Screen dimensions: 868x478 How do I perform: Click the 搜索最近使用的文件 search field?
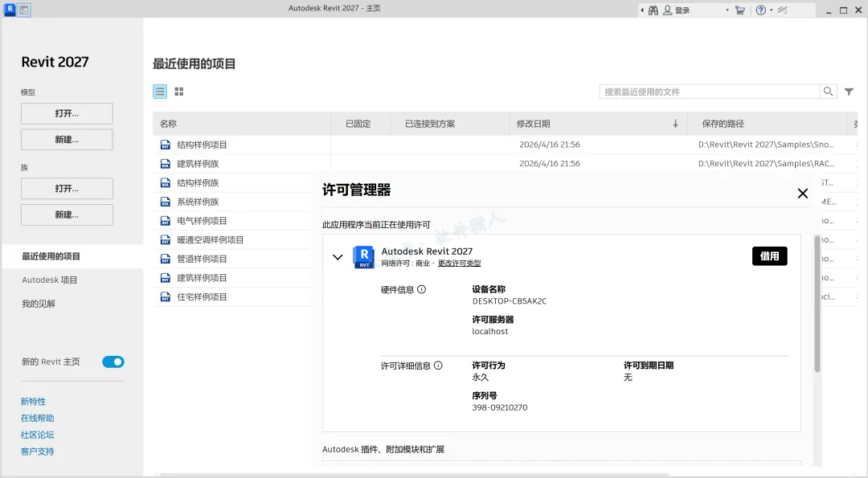click(x=710, y=92)
